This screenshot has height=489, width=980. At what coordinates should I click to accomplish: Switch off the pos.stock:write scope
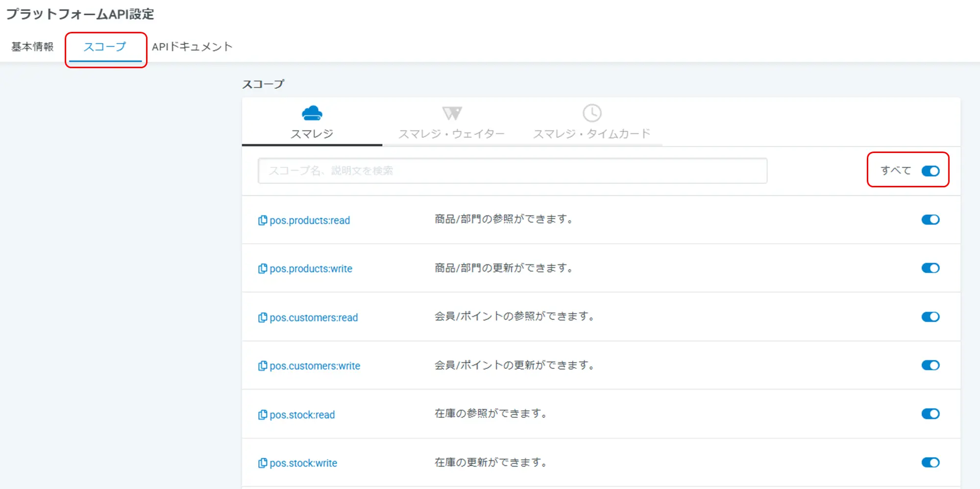[930, 462]
